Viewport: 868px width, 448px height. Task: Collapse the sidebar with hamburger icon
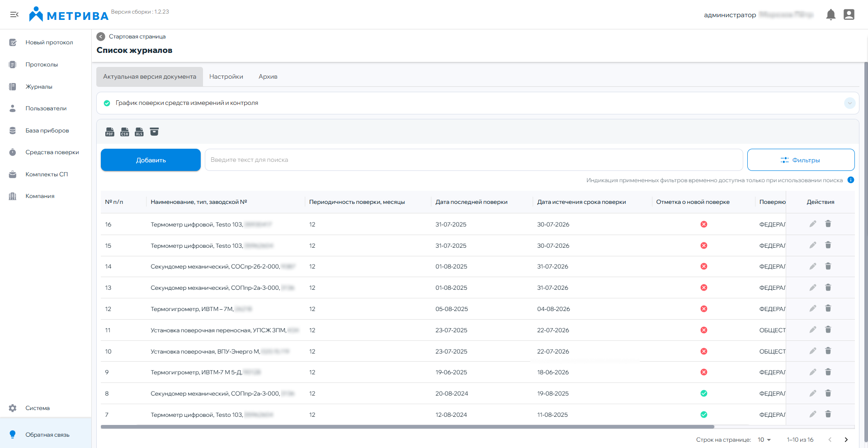coord(14,15)
